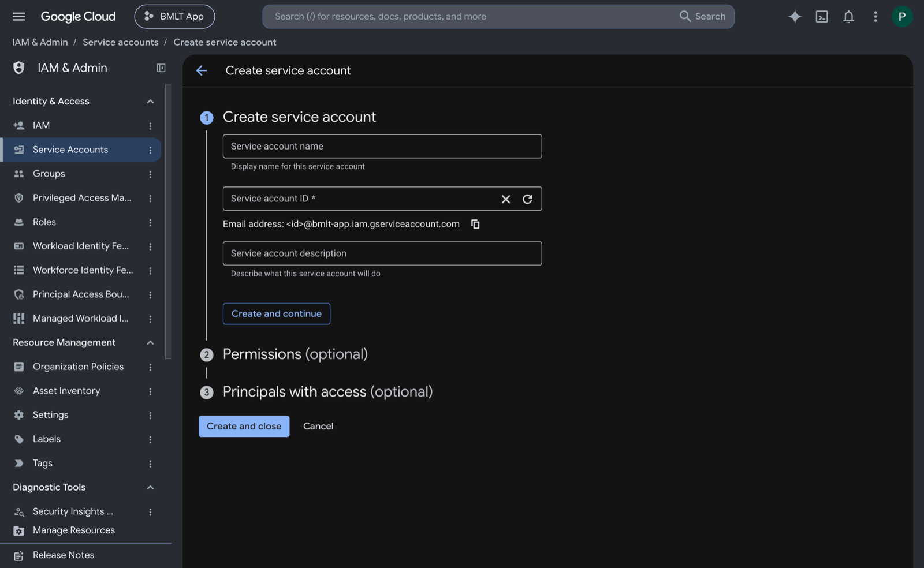Screen dimensions: 924x568
Task: Go to Service accounts breadcrumb link
Action: coord(120,42)
